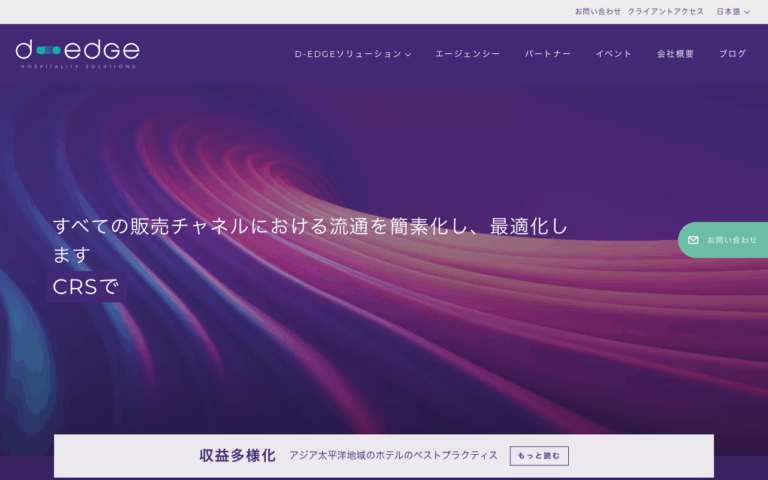Click the envelope icon on green tab
This screenshot has width=768, height=480.
tap(693, 240)
